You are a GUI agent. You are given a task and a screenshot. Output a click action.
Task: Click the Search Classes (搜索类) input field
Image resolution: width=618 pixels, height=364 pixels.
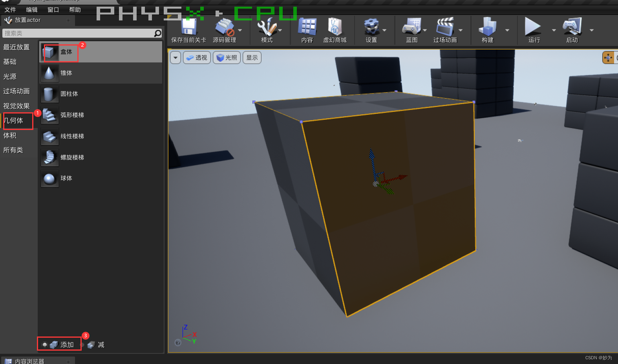click(x=82, y=33)
